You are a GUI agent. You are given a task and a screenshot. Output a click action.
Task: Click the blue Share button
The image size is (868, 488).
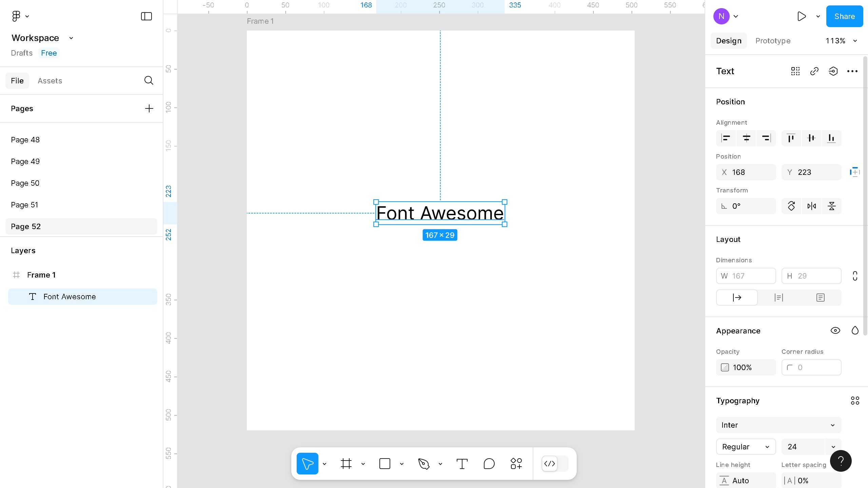[844, 16]
